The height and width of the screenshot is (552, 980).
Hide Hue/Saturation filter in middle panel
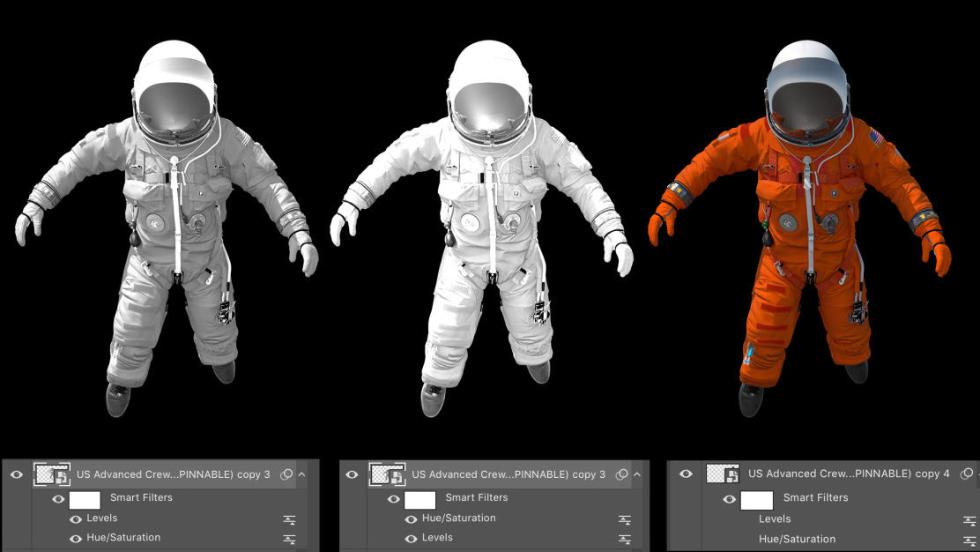(411, 518)
